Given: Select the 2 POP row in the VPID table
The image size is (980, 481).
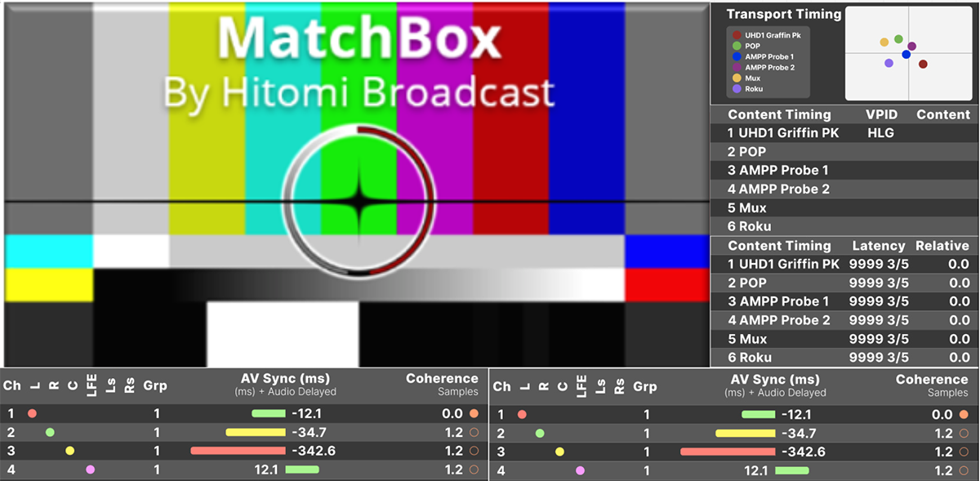Looking at the screenshot, I should tap(844, 152).
